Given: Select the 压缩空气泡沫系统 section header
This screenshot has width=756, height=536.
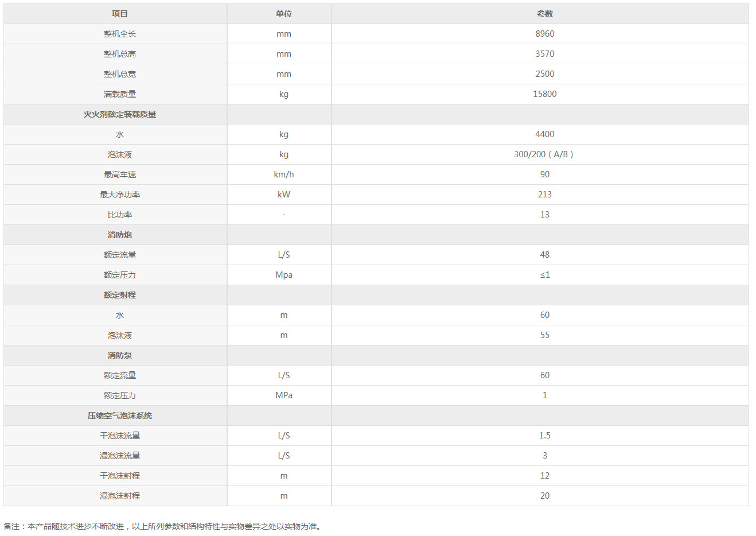Looking at the screenshot, I should click(120, 415).
